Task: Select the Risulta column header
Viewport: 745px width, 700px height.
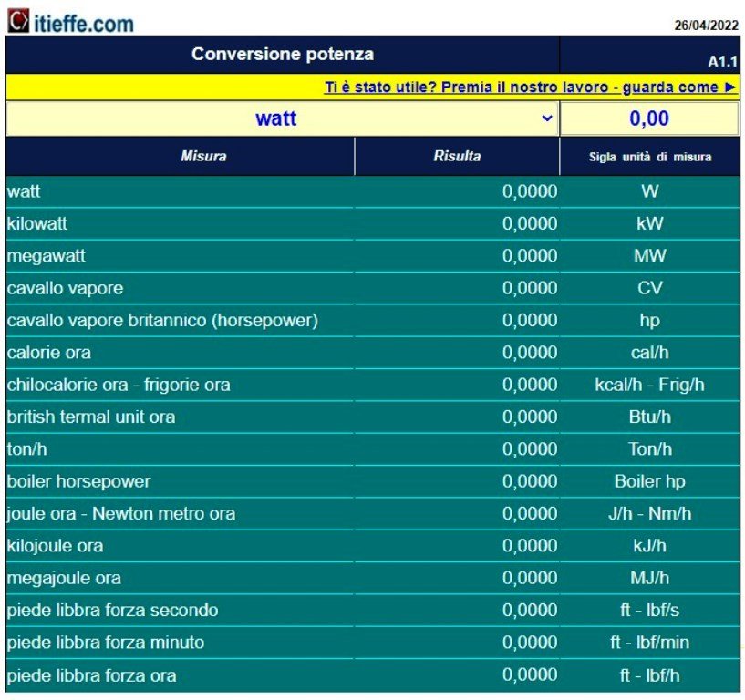Action: (x=457, y=156)
